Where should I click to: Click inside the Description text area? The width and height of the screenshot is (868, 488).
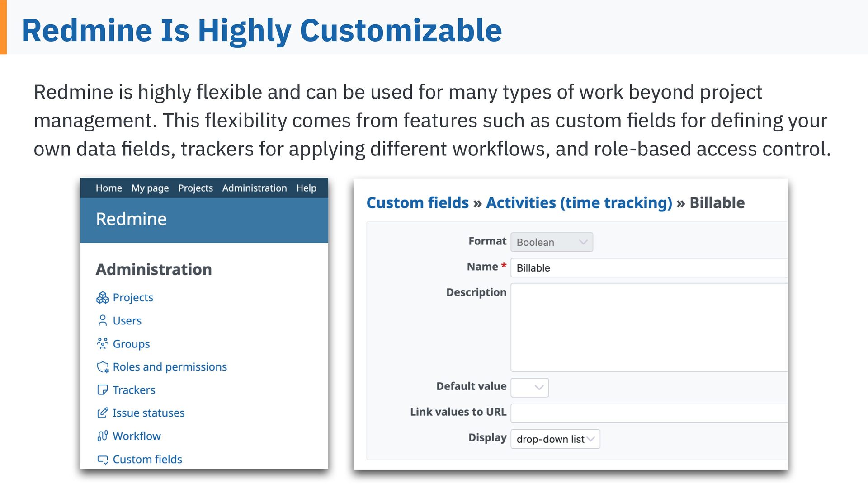(x=649, y=327)
